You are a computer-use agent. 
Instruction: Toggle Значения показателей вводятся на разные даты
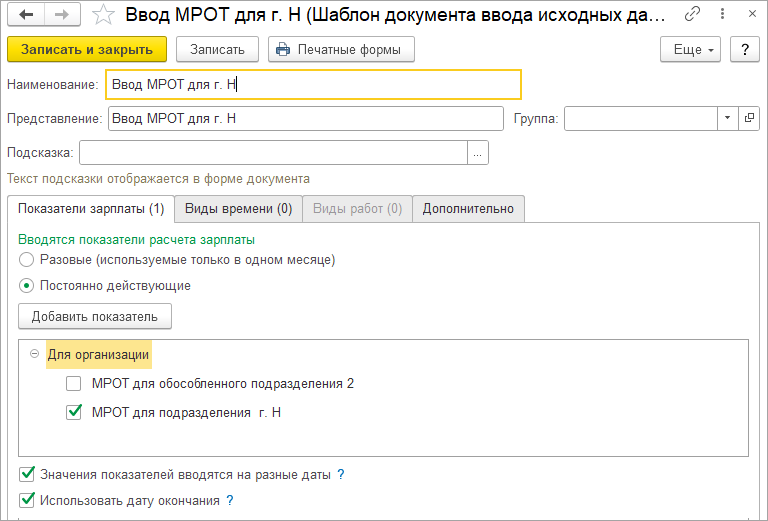pos(26,474)
